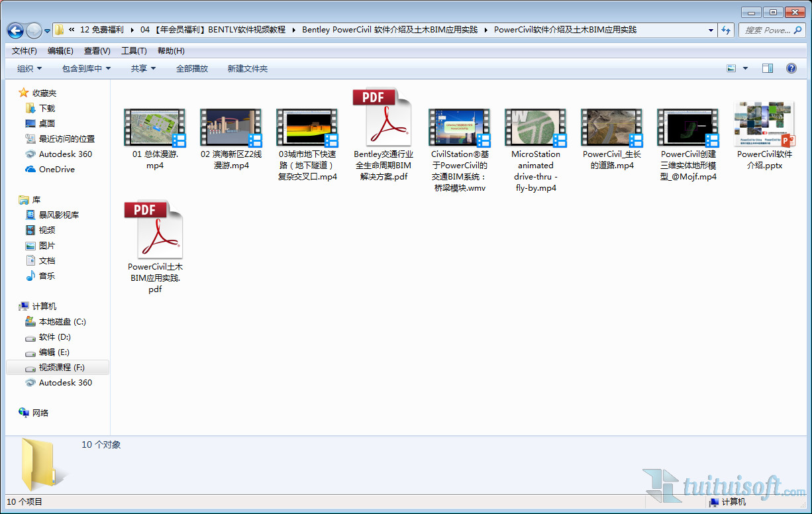Image resolution: width=812 pixels, height=514 pixels.
Task: Open the 共享 dropdown in toolbar
Action: 143,68
